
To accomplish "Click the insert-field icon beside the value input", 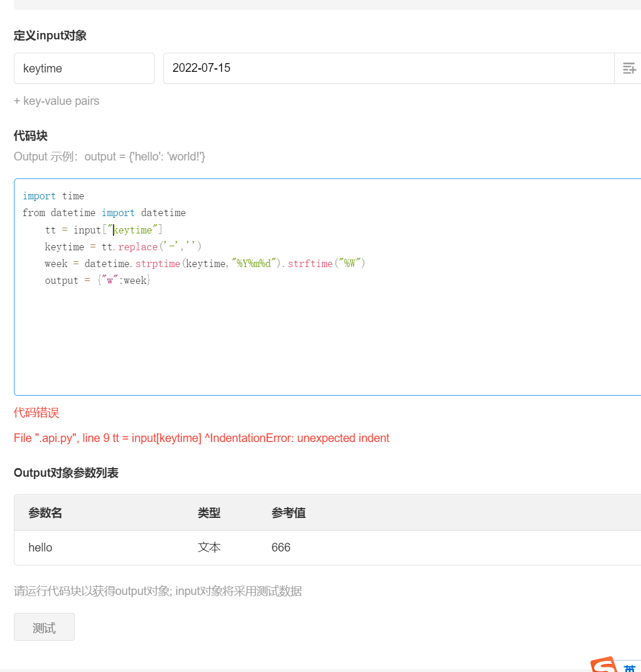I will click(x=629, y=68).
